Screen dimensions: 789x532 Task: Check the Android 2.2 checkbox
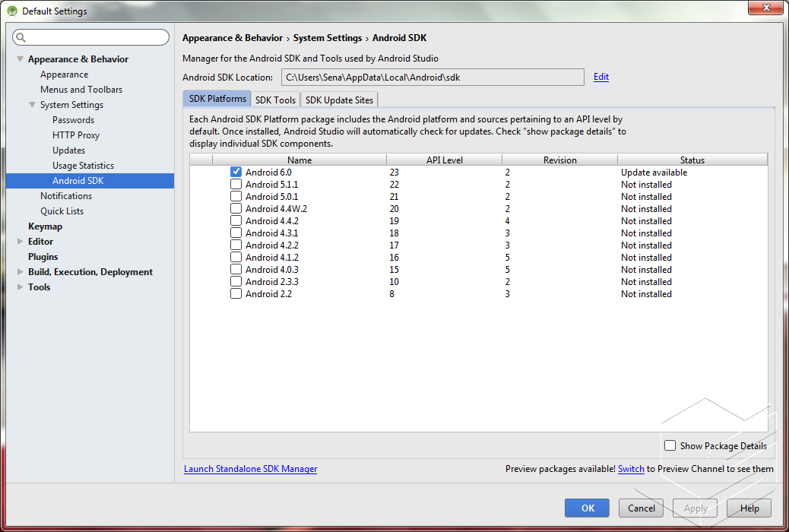(236, 293)
